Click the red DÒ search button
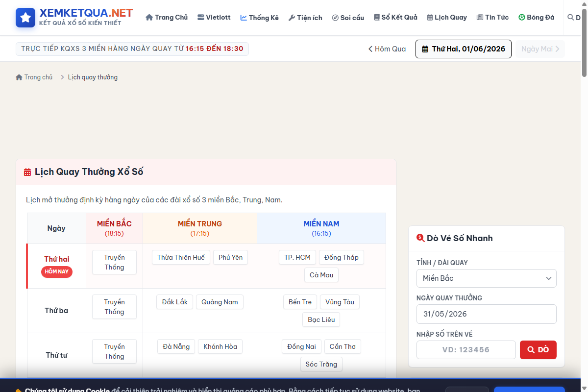This screenshot has width=588, height=392. [538, 350]
